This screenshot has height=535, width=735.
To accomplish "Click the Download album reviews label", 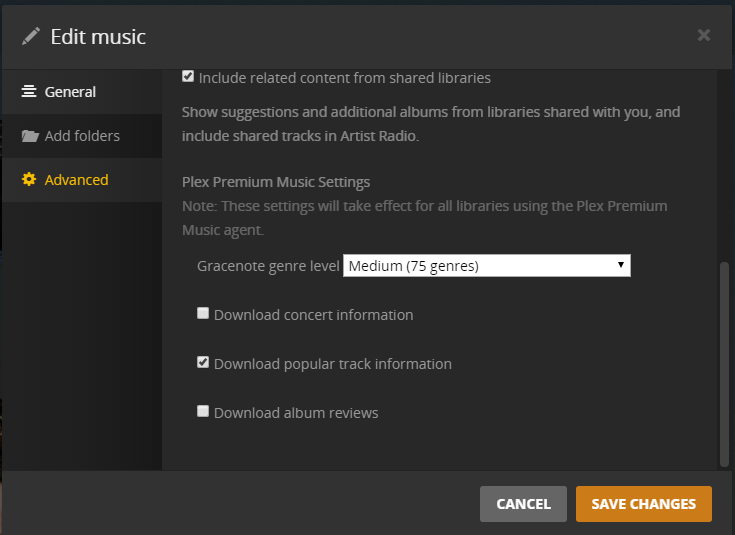I will click(x=296, y=413).
